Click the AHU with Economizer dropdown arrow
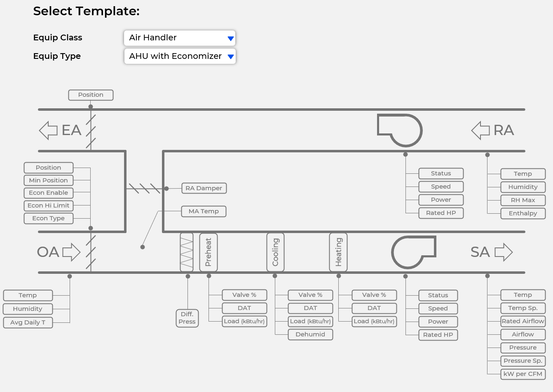The image size is (553, 392). coord(230,56)
